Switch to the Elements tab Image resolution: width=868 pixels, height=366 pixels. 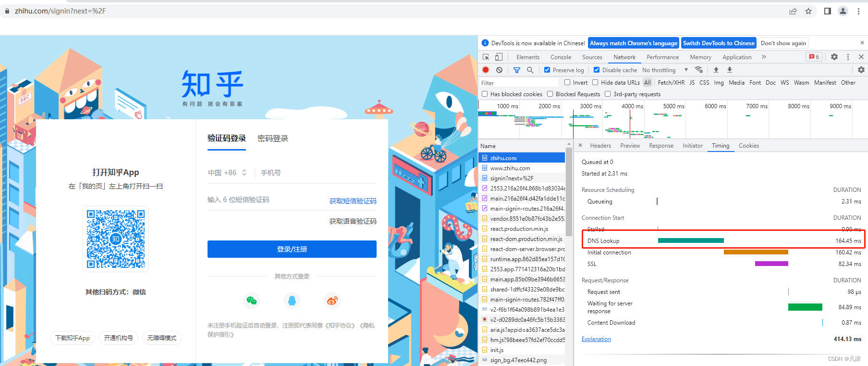tap(528, 57)
